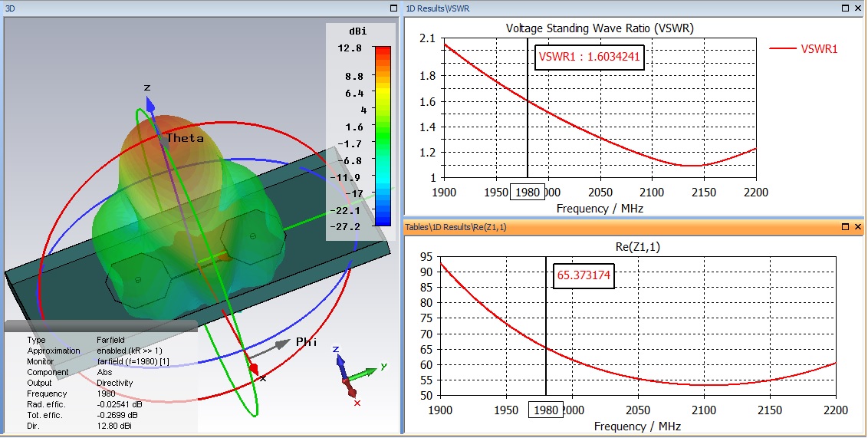This screenshot has width=868, height=438.
Task: Click the Type Farfield row
Action: [76, 340]
